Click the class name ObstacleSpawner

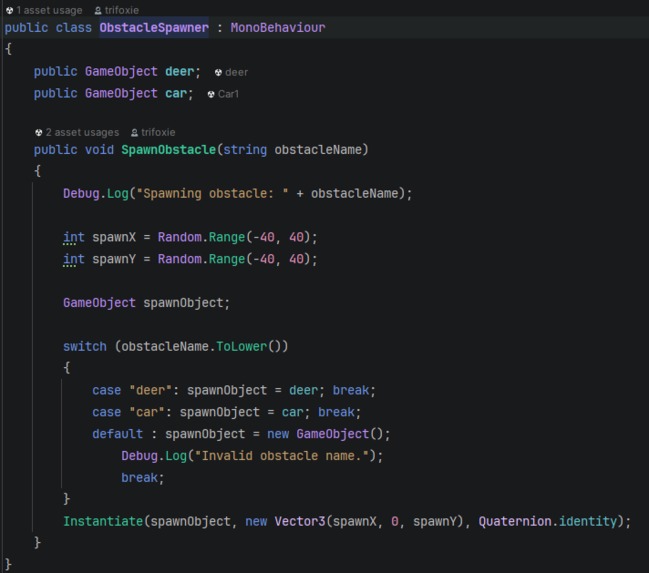click(x=154, y=28)
